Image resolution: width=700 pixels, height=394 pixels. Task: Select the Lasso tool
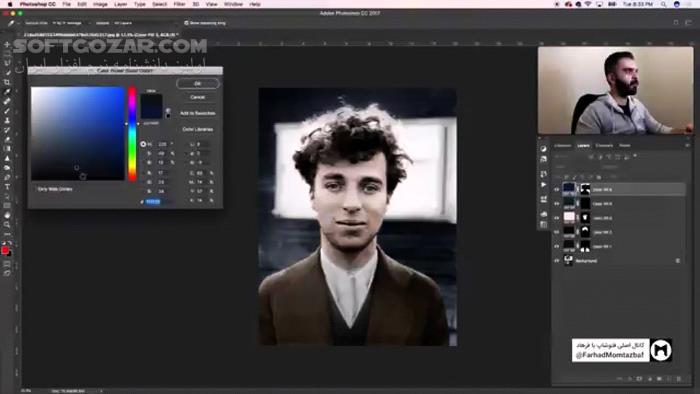[7, 63]
